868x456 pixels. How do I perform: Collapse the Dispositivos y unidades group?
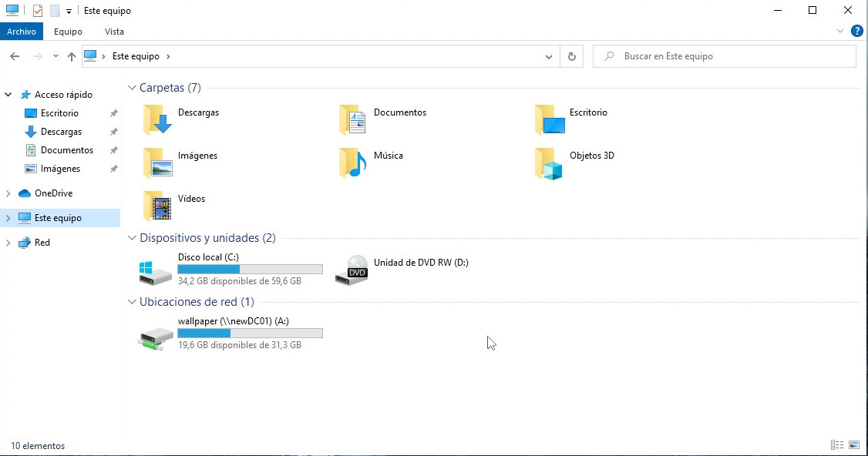[133, 238]
